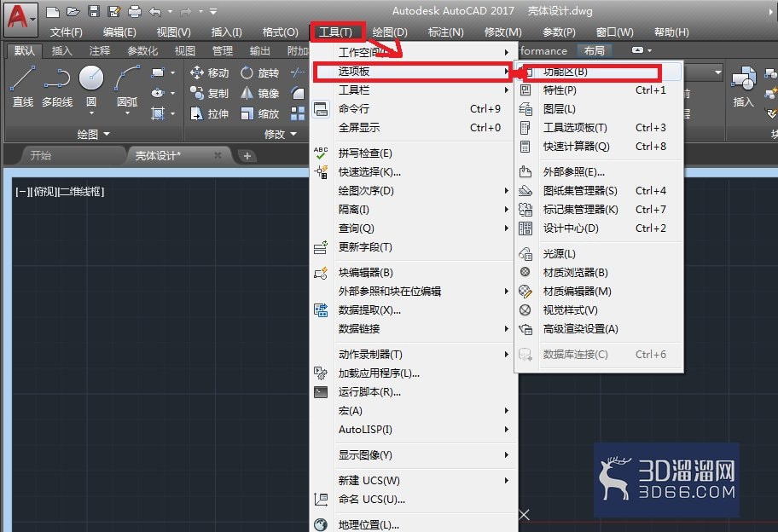Screen dimensions: 778x532
Task: Click the array icon beside 缩放
Action: pos(298,113)
